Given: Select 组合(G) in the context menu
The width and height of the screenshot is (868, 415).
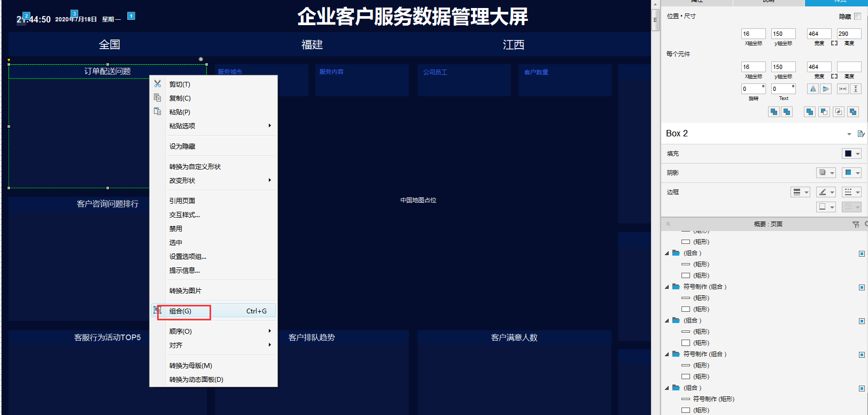Looking at the screenshot, I should 214,311.
